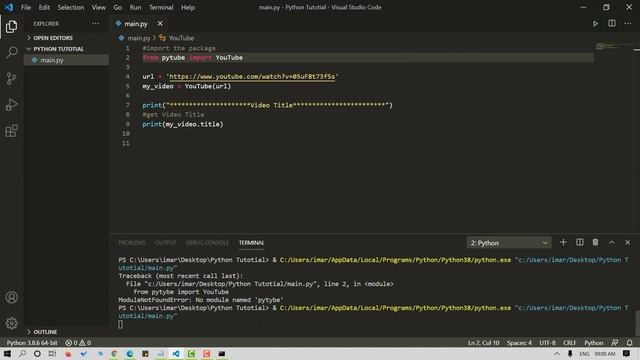Select main.py in the Explorer tree
The width and height of the screenshot is (640, 360).
click(67, 60)
